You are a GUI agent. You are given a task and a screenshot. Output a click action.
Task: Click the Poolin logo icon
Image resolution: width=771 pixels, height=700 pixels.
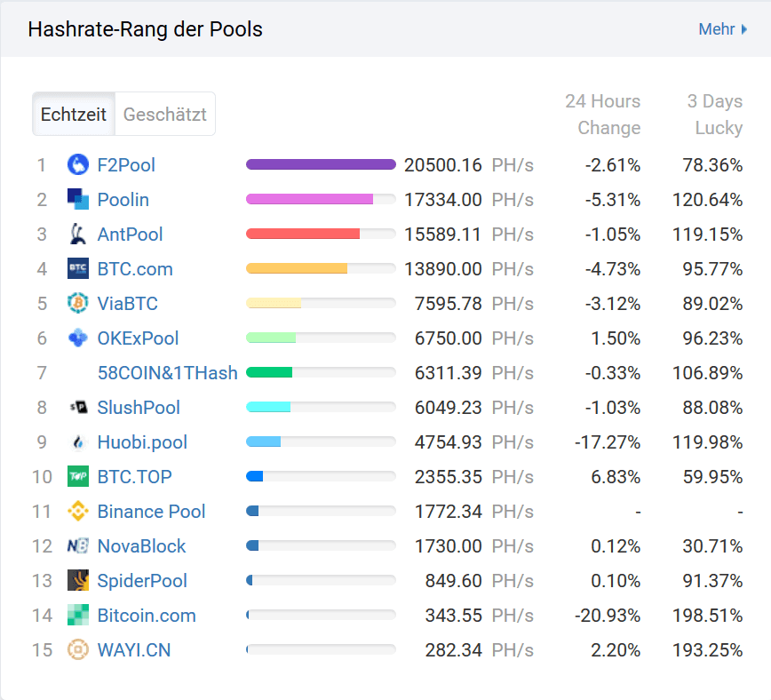(78, 200)
